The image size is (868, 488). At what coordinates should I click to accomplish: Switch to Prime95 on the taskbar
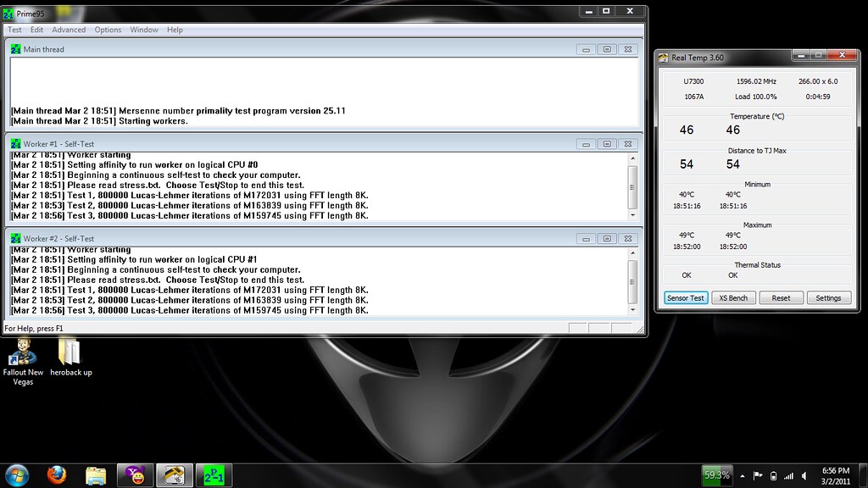(214, 475)
